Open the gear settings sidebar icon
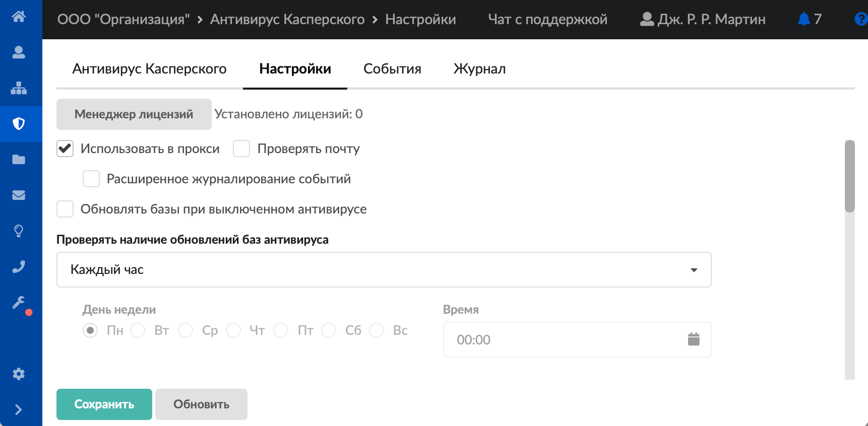The height and width of the screenshot is (426, 868). [19, 374]
